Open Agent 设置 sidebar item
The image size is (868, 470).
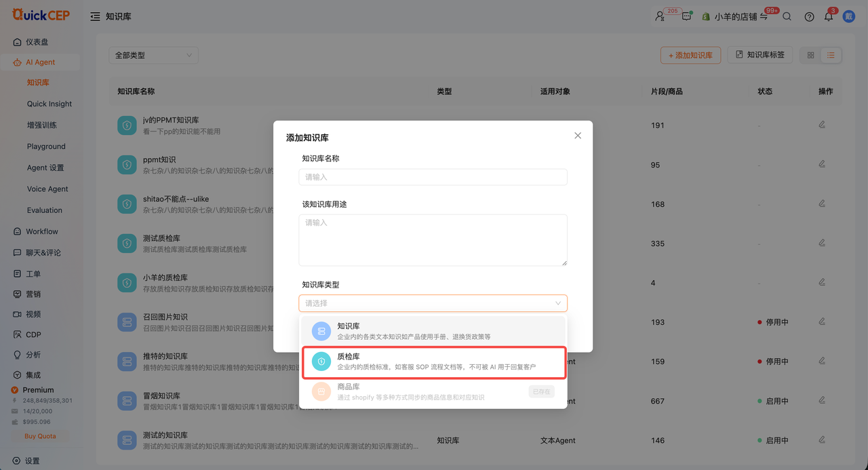click(x=45, y=168)
